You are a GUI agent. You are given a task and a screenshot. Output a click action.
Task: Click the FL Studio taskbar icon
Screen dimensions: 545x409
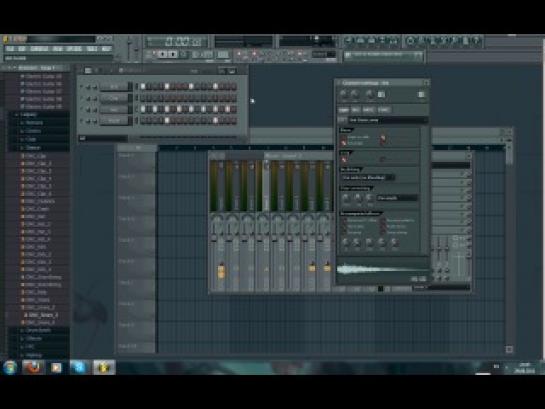104,367
